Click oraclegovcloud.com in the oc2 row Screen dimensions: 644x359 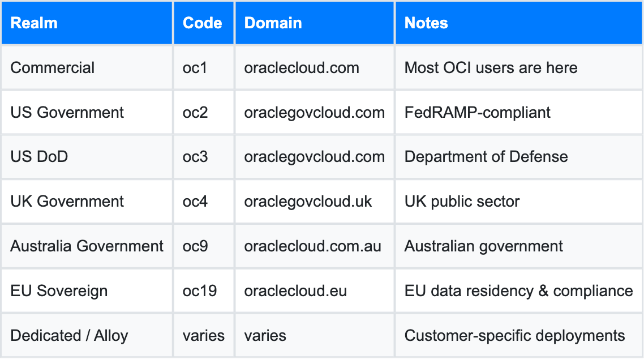314,113
